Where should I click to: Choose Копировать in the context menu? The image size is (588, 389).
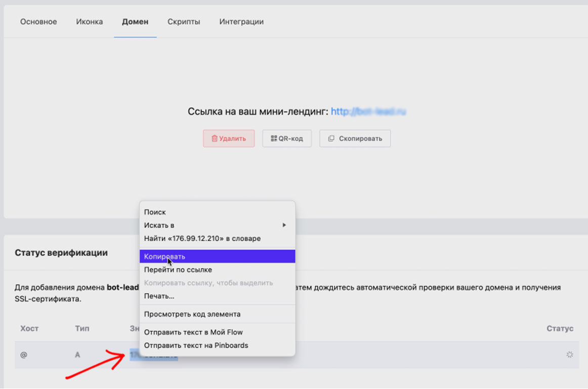(217, 256)
